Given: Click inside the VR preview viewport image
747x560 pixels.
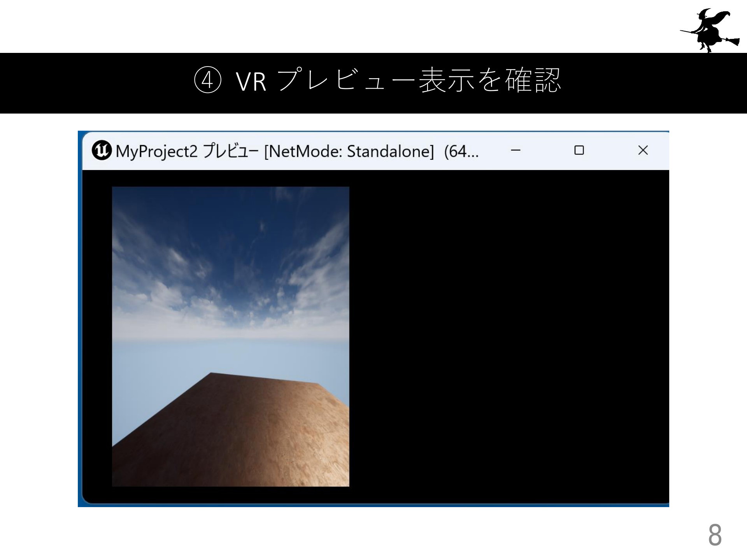Looking at the screenshot, I should 230,336.
